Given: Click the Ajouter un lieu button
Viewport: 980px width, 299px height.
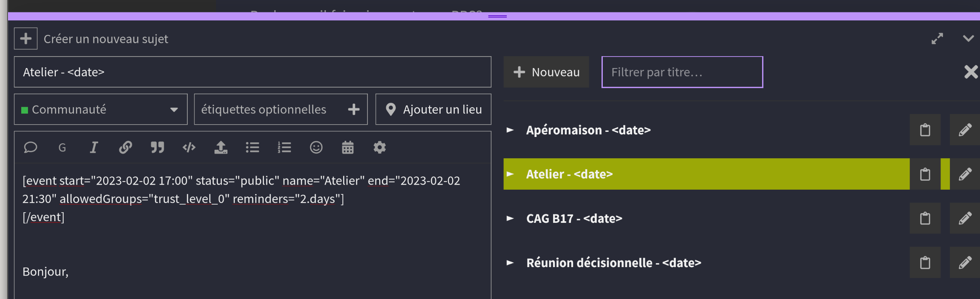Looking at the screenshot, I should (433, 109).
